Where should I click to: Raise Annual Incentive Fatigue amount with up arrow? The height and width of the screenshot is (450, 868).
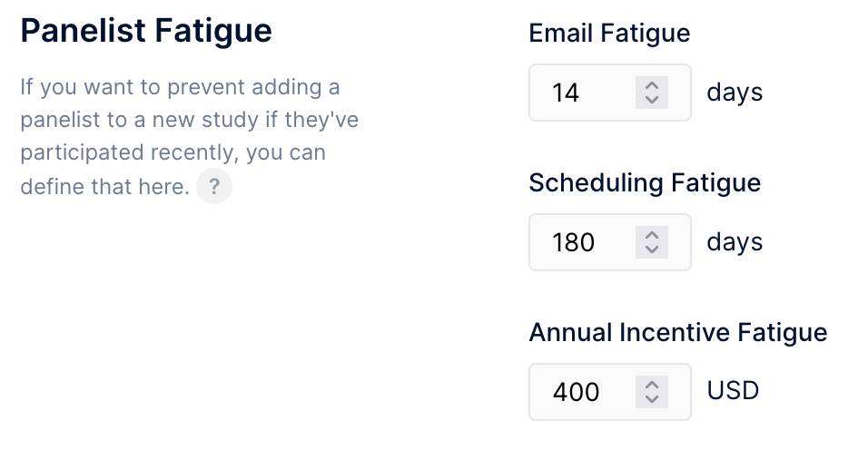[652, 385]
